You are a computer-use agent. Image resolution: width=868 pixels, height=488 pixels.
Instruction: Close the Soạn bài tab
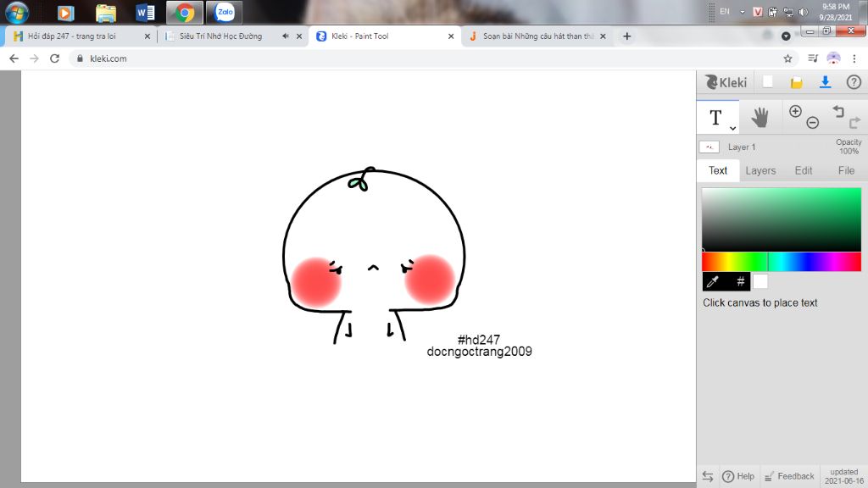pyautogui.click(x=603, y=36)
